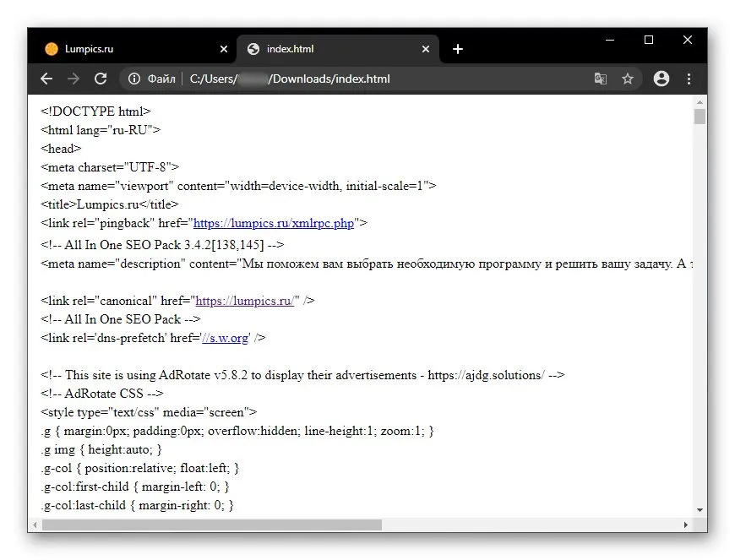Image resolution: width=735 pixels, height=560 pixels.
Task: Click the horizontal scrollbar thumb
Action: (x=212, y=525)
